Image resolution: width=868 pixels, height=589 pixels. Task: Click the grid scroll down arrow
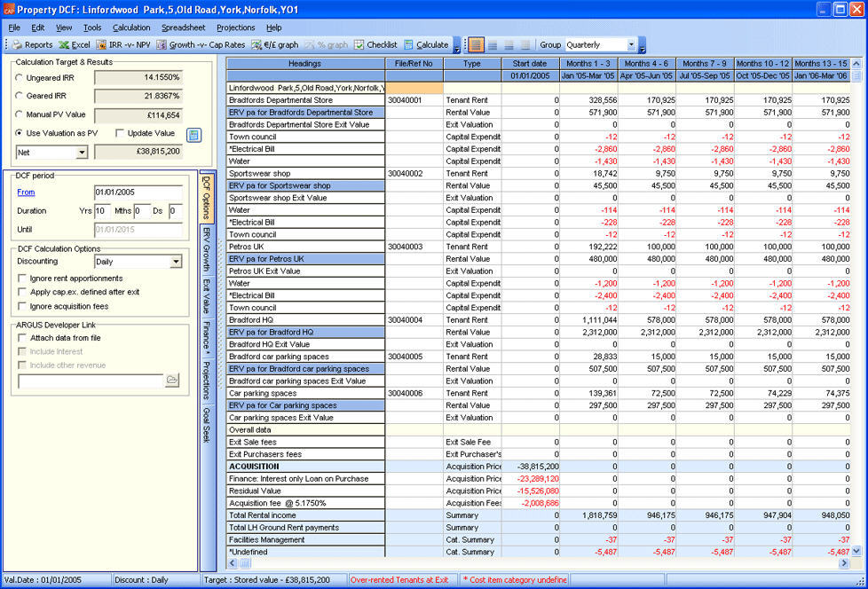856,551
